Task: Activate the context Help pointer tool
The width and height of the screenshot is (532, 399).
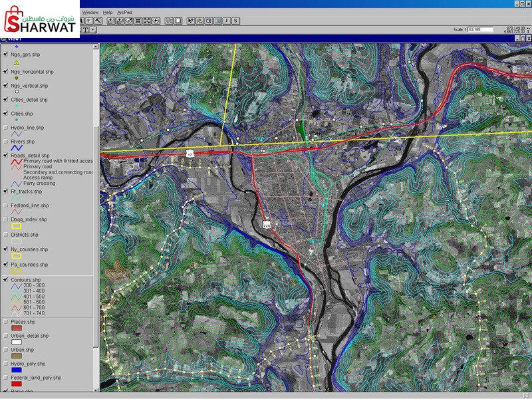Action: coord(191,21)
